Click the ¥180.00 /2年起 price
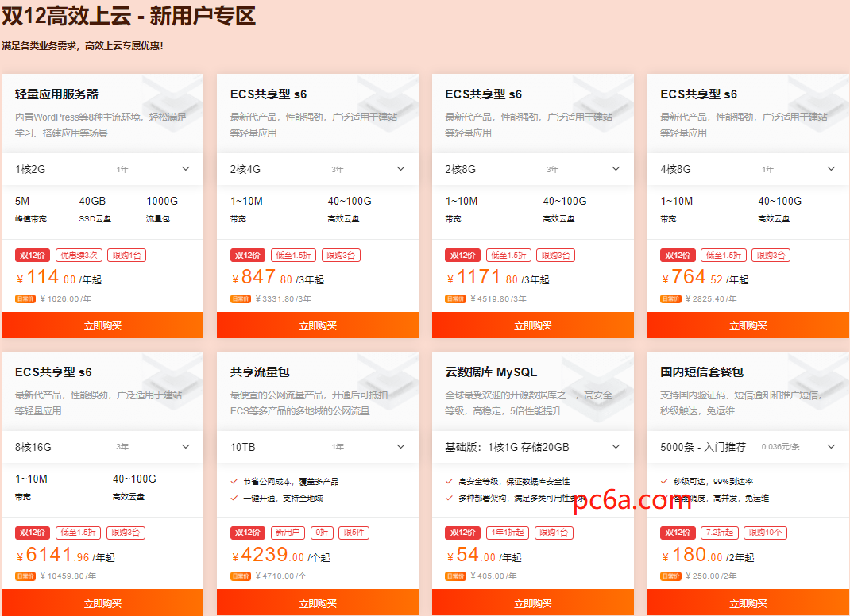The image size is (850, 616). (x=708, y=556)
